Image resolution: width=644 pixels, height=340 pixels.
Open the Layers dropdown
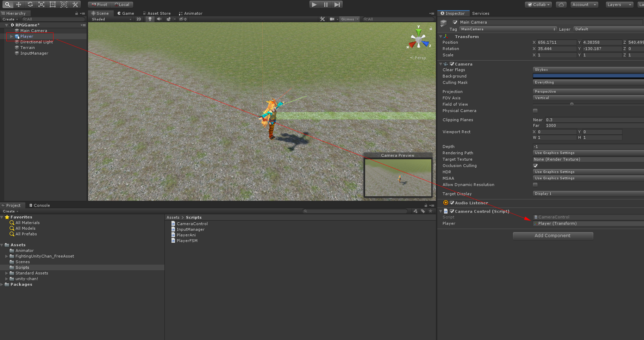click(619, 5)
